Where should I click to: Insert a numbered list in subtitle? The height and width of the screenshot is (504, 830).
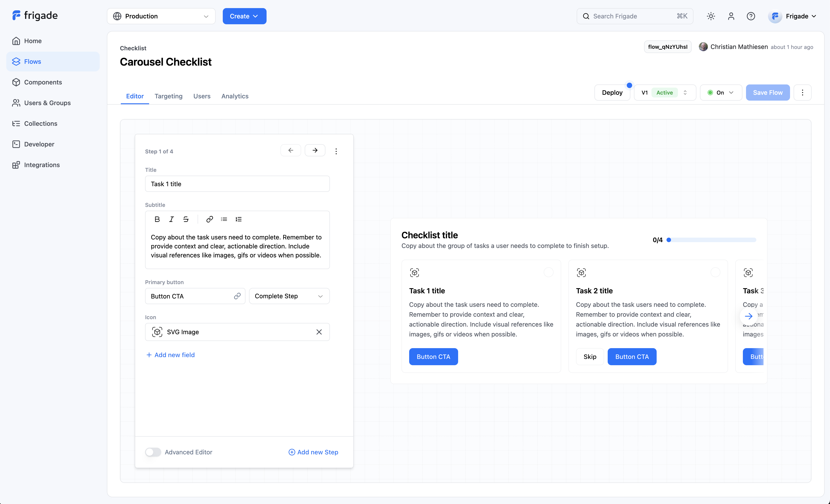pos(238,219)
